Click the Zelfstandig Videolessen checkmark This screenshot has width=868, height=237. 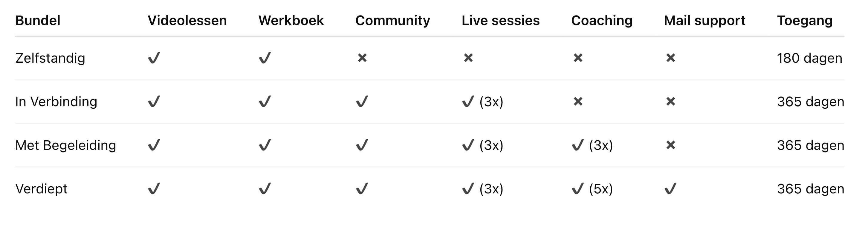154,58
